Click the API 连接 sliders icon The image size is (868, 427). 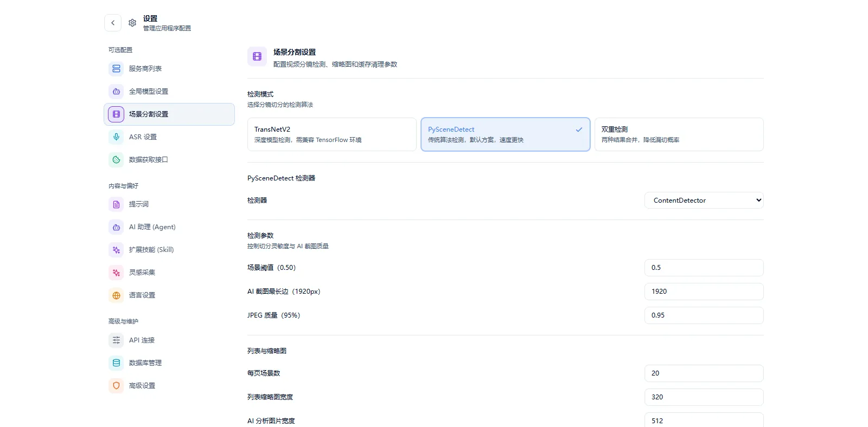point(116,340)
